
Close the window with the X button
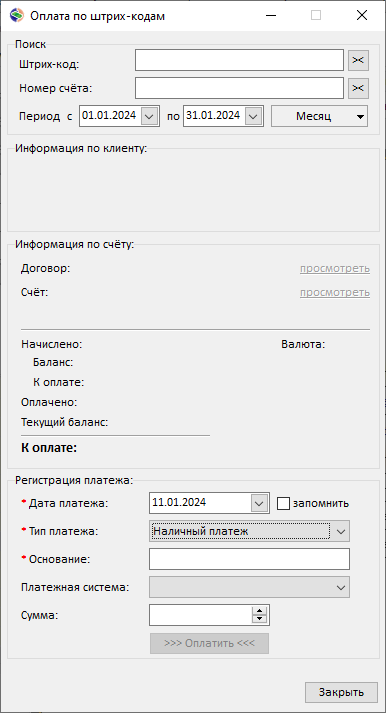362,15
